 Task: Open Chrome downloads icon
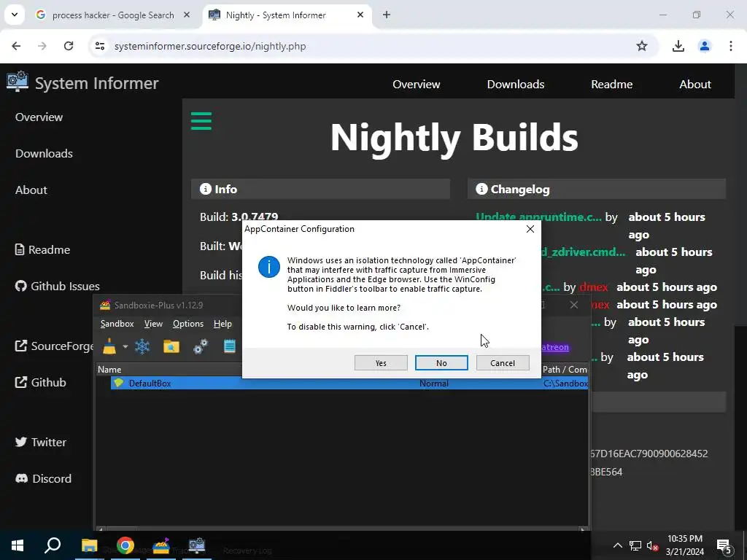coord(678,46)
